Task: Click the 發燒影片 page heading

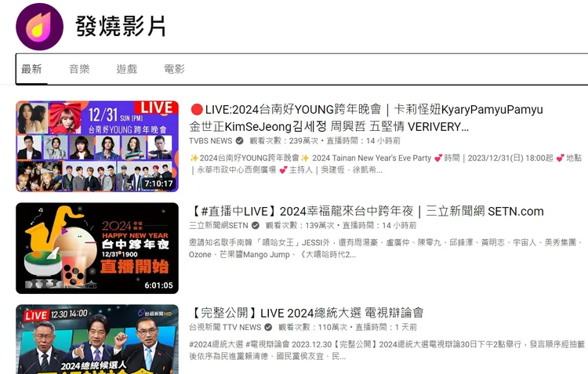Action: pos(121,27)
